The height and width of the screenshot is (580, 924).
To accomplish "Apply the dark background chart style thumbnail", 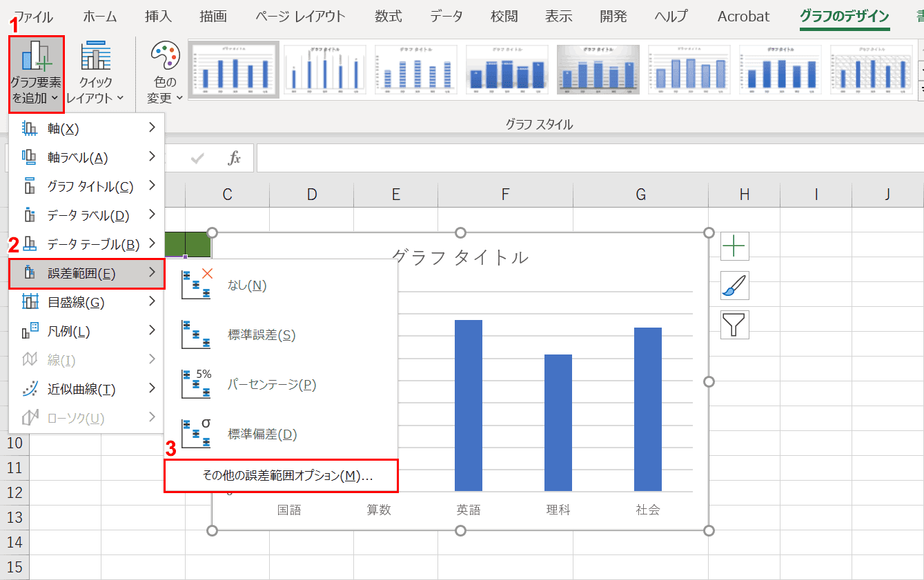I will [598, 69].
